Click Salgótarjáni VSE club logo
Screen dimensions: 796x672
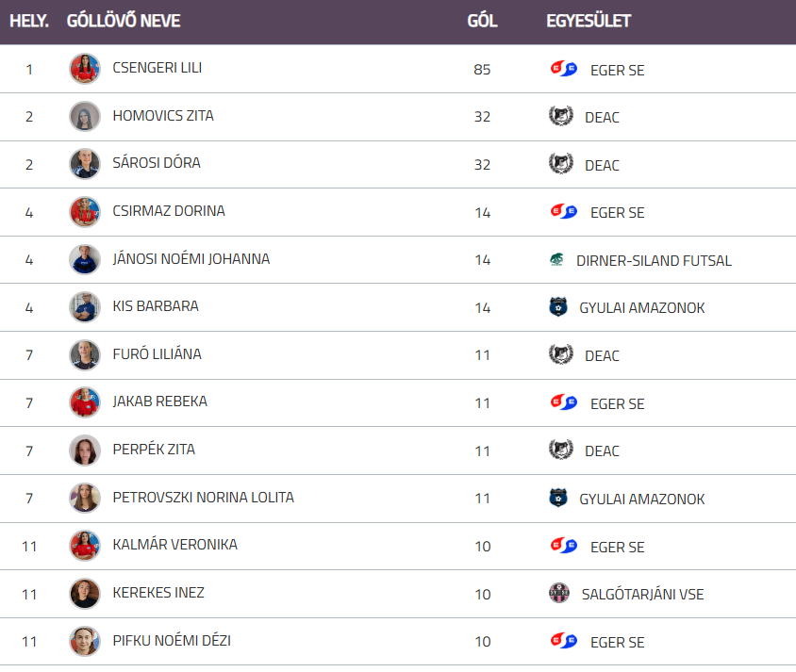click(559, 594)
